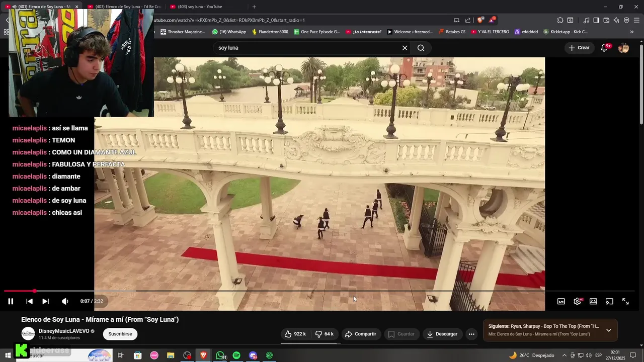Image resolution: width=644 pixels, height=362 pixels.
Task: Open the media control music note icon
Action: [x=586, y=20]
